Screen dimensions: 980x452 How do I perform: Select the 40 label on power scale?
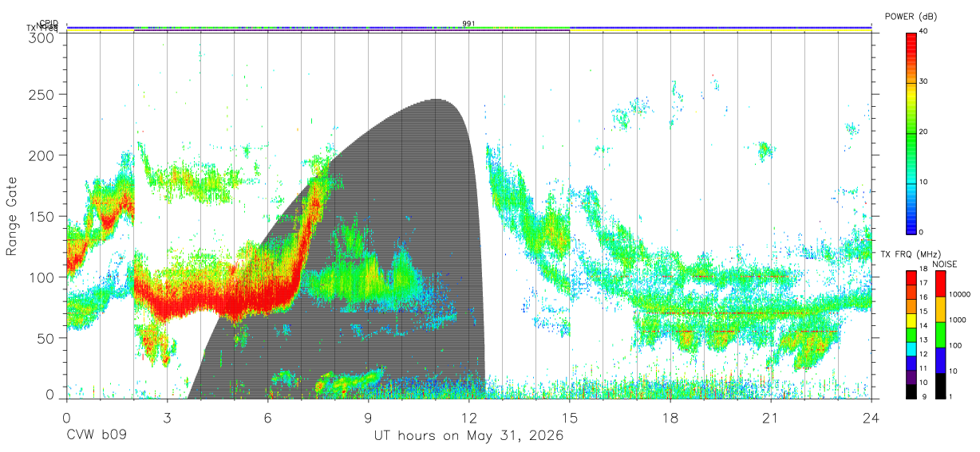(924, 33)
